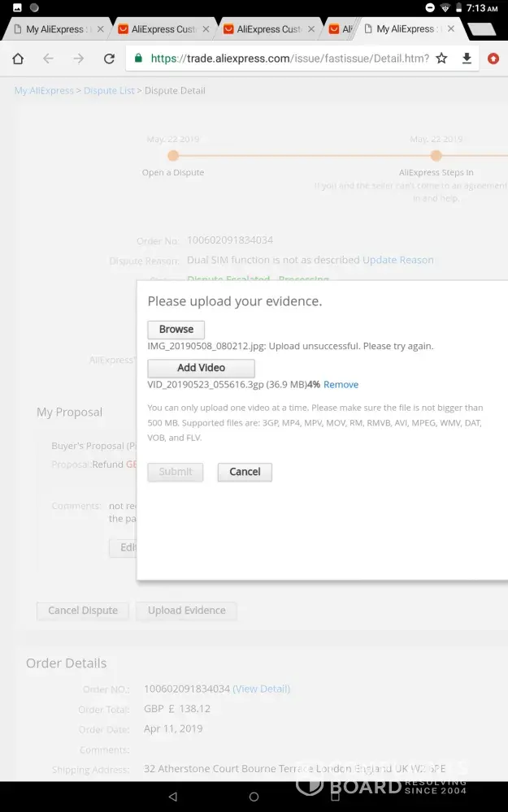Tap the browser home icon
Image resolution: width=508 pixels, height=812 pixels.
click(18, 58)
